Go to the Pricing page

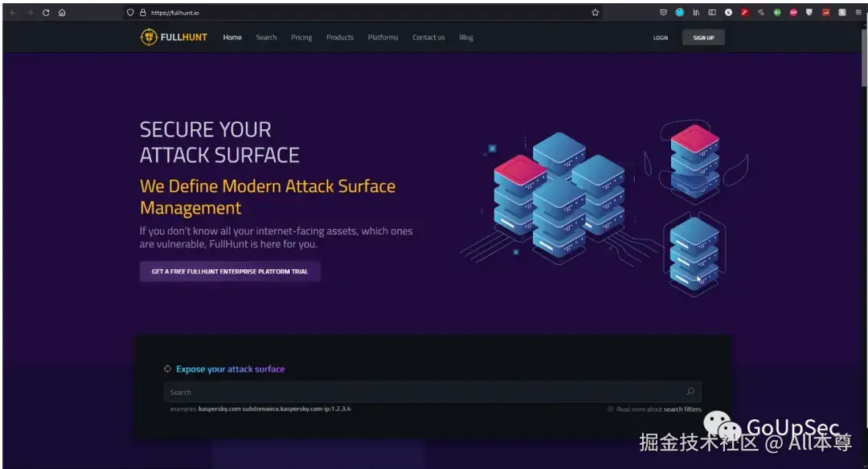click(x=301, y=38)
